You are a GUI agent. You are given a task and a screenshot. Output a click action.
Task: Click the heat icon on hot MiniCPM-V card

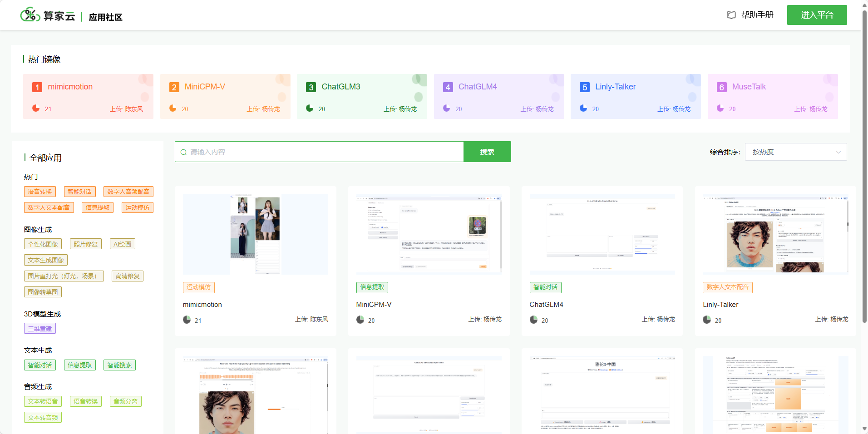click(x=173, y=108)
